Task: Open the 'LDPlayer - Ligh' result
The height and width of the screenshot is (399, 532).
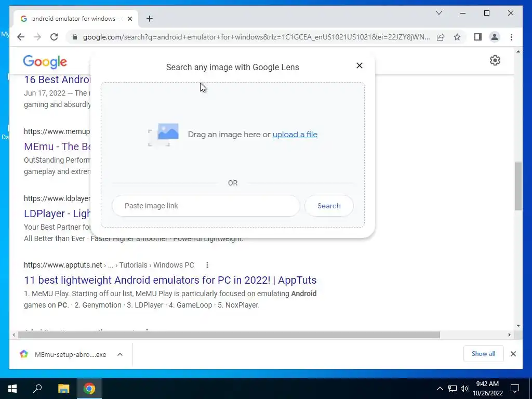Action: tap(57, 214)
